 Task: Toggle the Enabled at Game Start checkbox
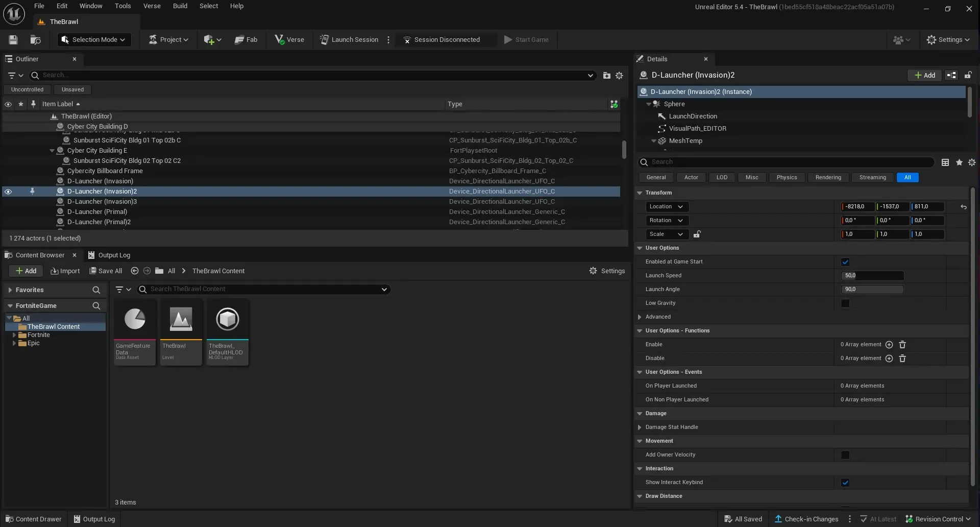(x=845, y=262)
